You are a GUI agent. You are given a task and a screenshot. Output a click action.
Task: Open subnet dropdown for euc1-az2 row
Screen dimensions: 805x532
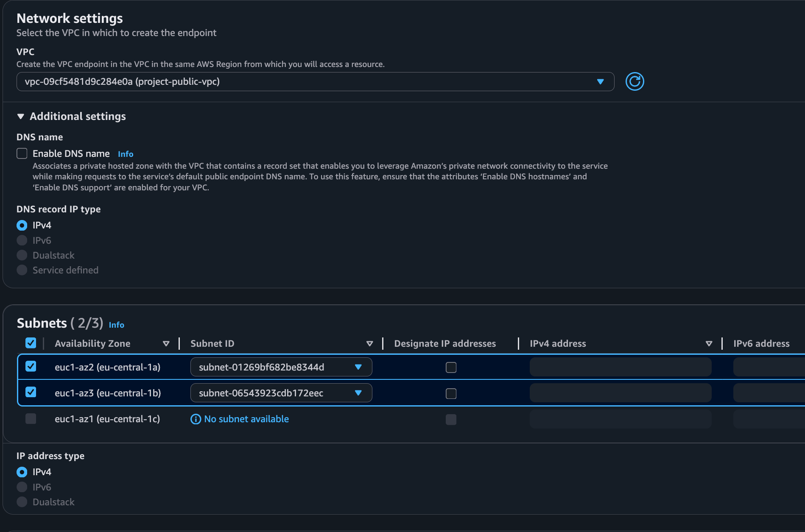point(359,367)
